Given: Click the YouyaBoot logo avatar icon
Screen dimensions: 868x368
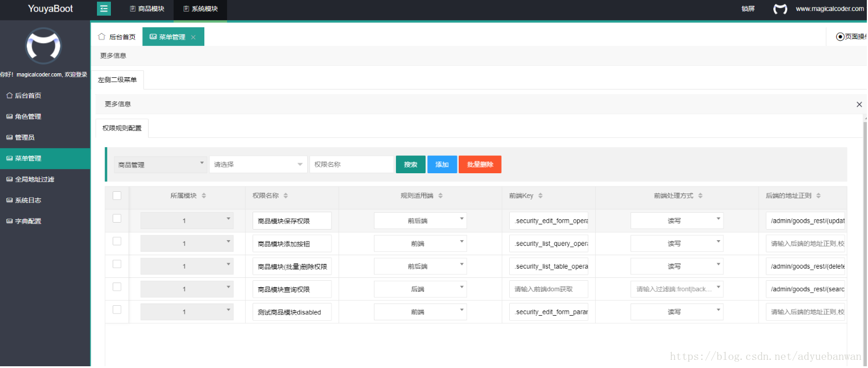Looking at the screenshot, I should point(43,47).
